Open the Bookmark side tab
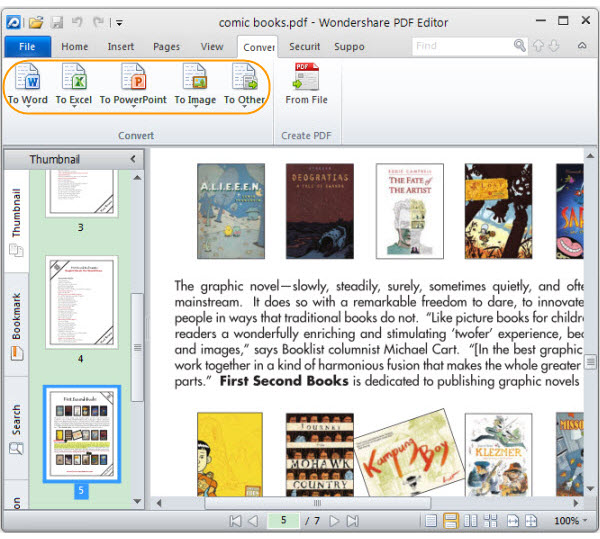 coord(16,325)
